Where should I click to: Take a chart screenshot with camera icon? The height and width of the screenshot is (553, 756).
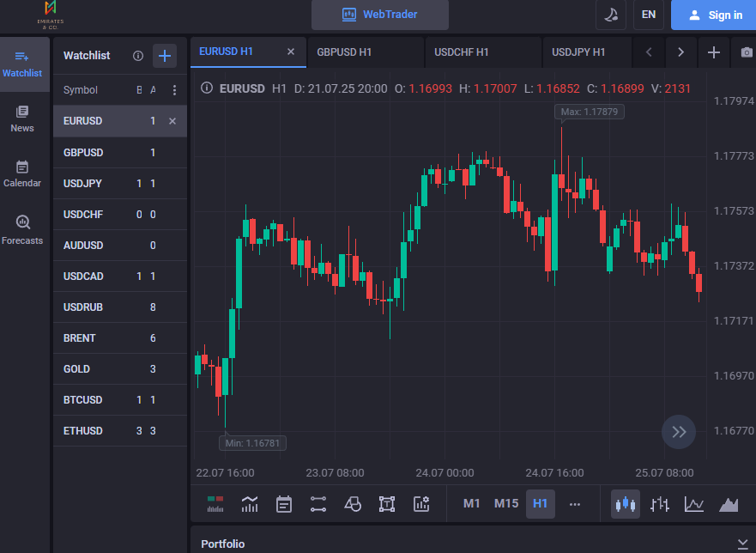(x=746, y=52)
